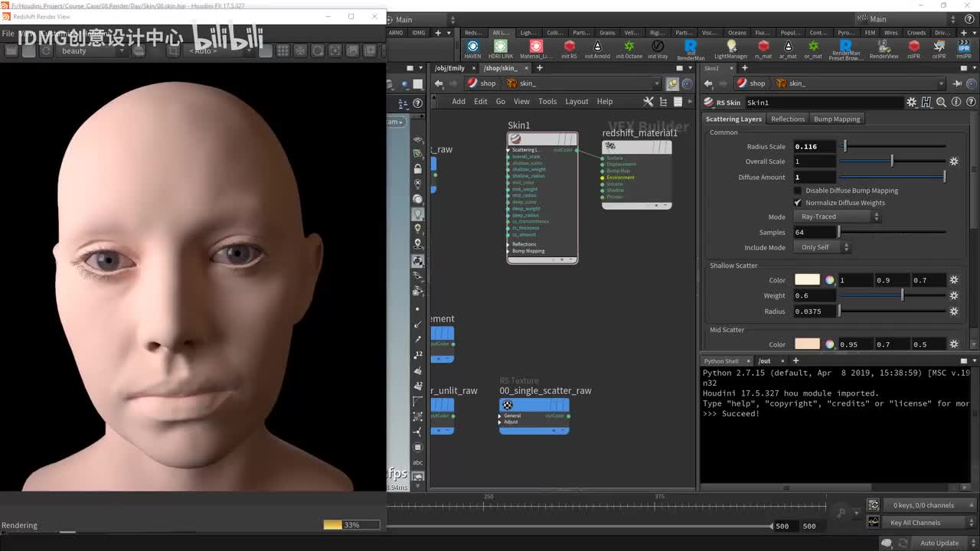Toggle Auto Update at bottom right

tap(939, 543)
